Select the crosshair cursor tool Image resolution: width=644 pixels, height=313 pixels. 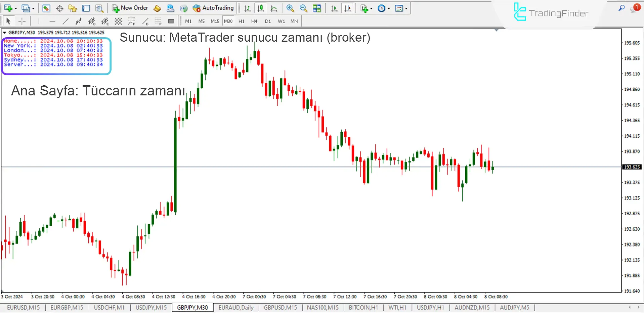point(22,21)
